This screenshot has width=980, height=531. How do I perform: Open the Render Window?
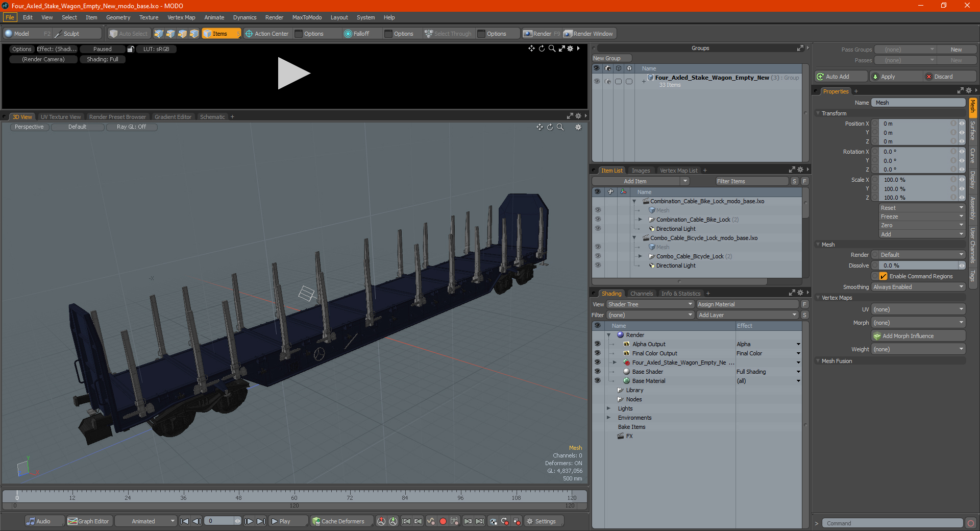click(589, 34)
